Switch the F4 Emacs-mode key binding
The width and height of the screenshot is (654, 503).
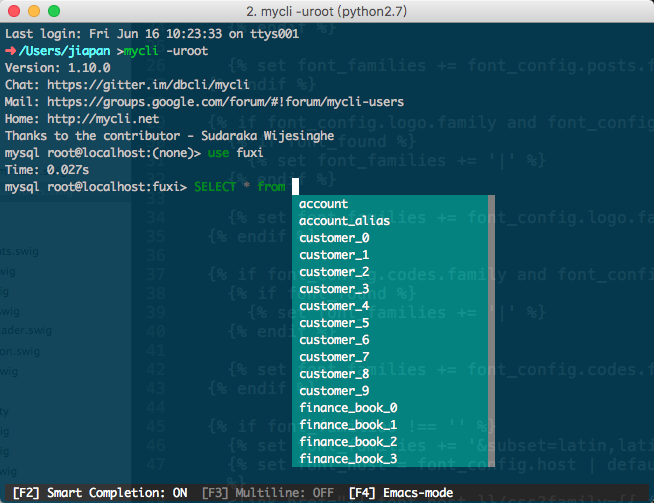click(400, 493)
